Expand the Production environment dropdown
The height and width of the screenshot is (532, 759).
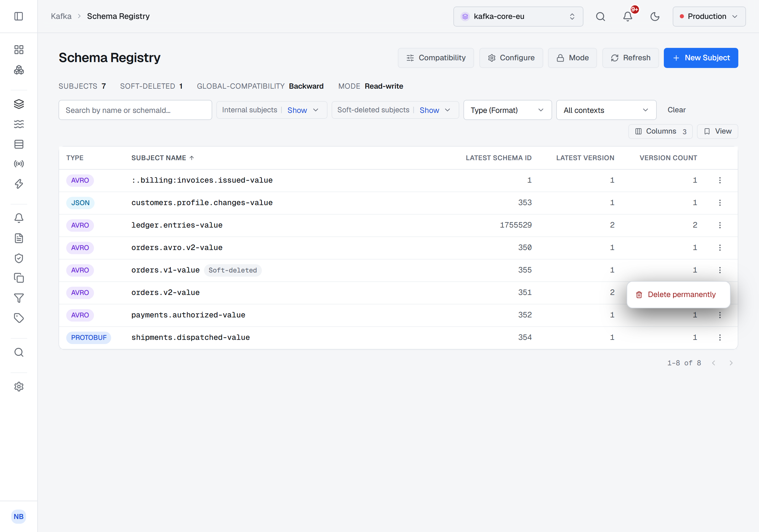point(709,17)
